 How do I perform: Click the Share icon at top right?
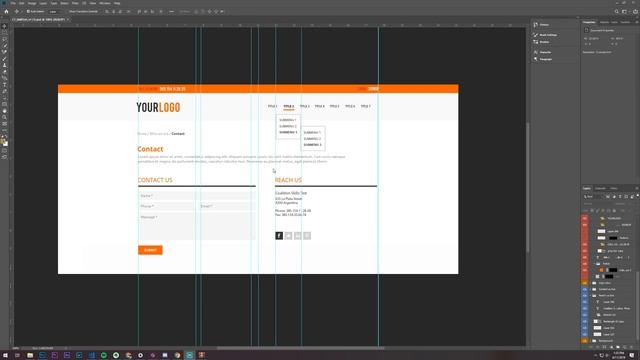[x=636, y=11]
